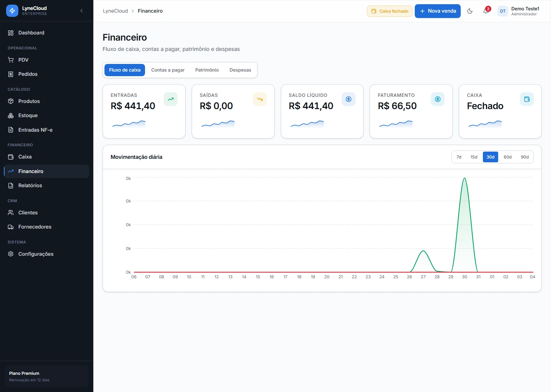
Task: Click the Entradas trending-up icon
Action: [171, 99]
